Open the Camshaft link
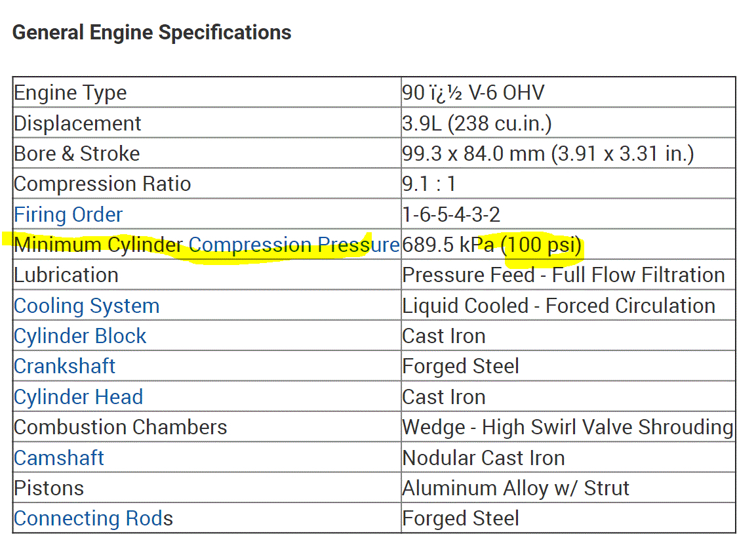This screenshot has width=756, height=553. coord(59,458)
